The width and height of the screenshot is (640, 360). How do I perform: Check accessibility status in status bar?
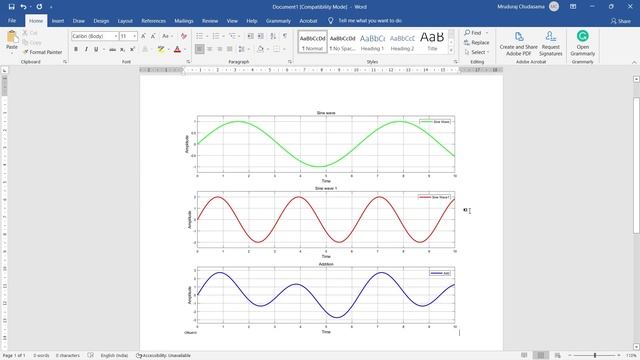(163, 356)
